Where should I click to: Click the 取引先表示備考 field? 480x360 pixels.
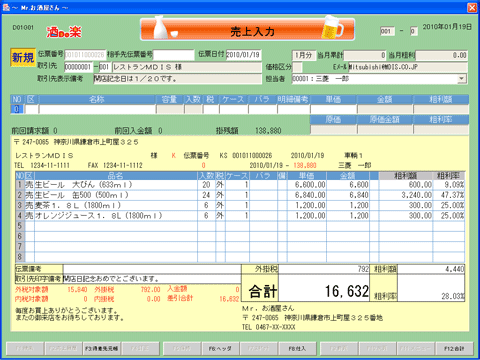(x=177, y=79)
